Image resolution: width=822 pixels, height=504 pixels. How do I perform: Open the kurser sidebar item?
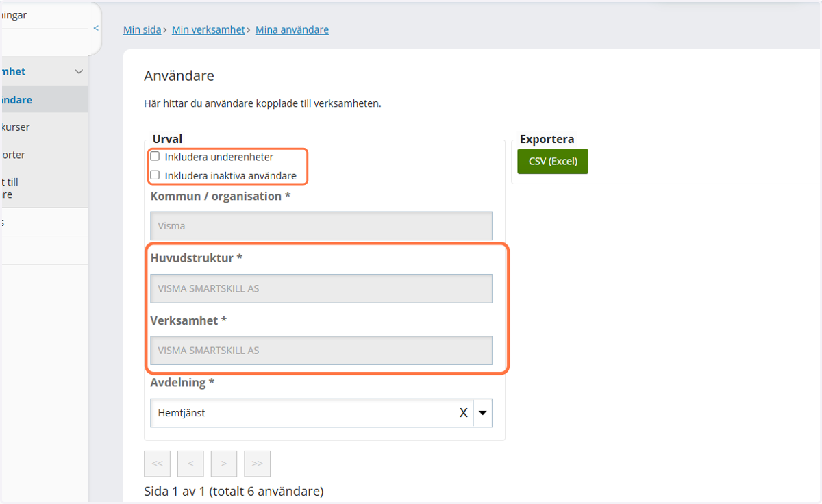pos(44,127)
